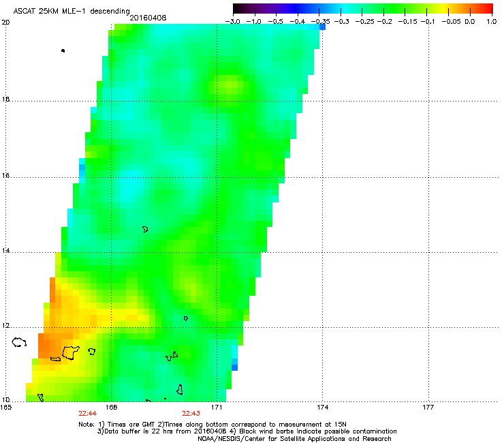Click the large island outline near 11N 167E
Image resolution: width=504 pixels, height=443 pixels.
click(x=71, y=352)
